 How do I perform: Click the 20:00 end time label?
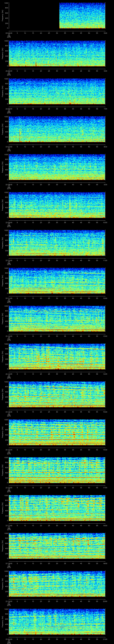point(105,601)
